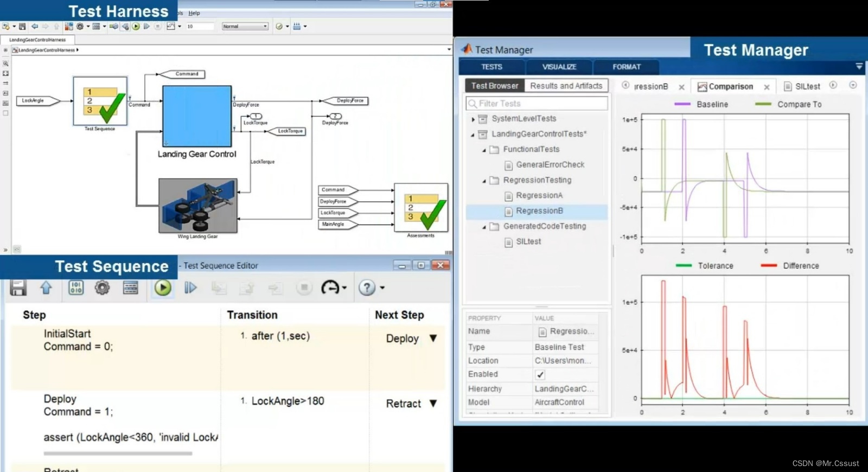Expand the SystemLevelTests node

(473, 119)
